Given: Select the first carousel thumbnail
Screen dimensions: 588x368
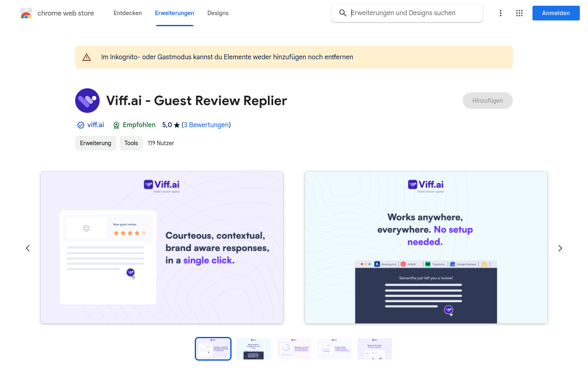Looking at the screenshot, I should click(213, 349).
